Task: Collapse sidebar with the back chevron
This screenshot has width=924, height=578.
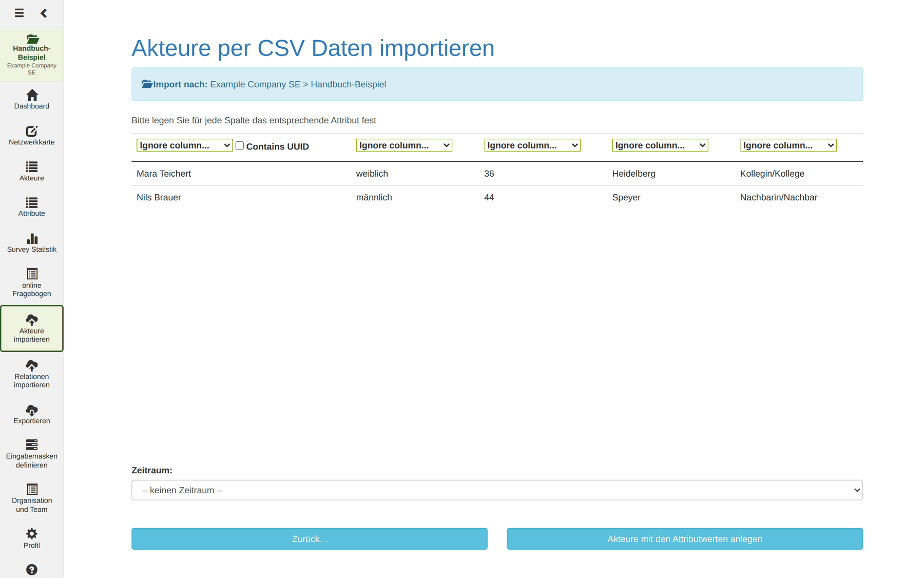Action: (44, 13)
